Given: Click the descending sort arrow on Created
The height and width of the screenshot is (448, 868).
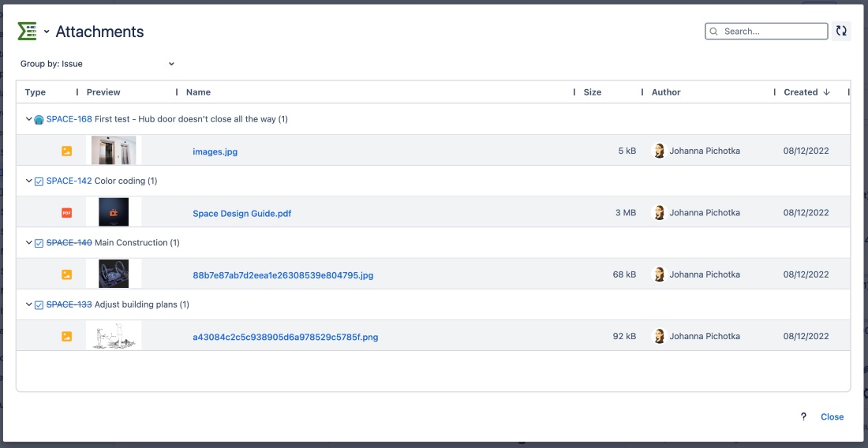Looking at the screenshot, I should pyautogui.click(x=826, y=92).
